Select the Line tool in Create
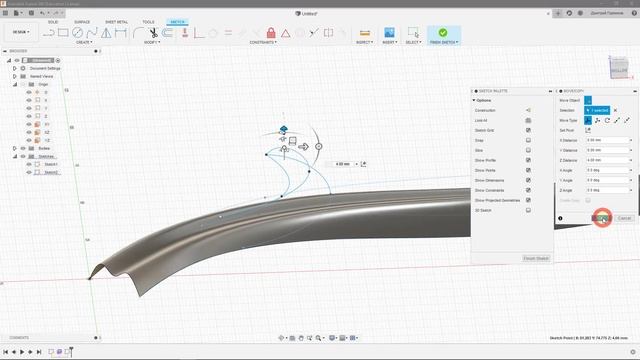Image resolution: width=640 pixels, height=360 pixels. (x=49, y=33)
